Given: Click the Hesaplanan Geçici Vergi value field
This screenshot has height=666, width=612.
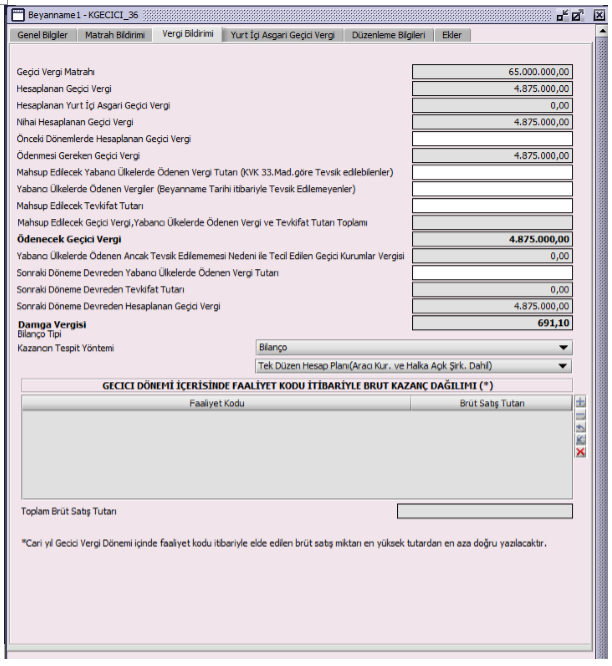Looking at the screenshot, I should pos(492,89).
